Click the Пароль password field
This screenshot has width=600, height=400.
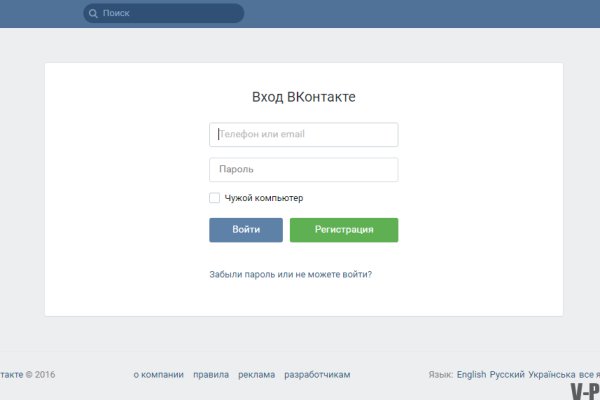303,170
